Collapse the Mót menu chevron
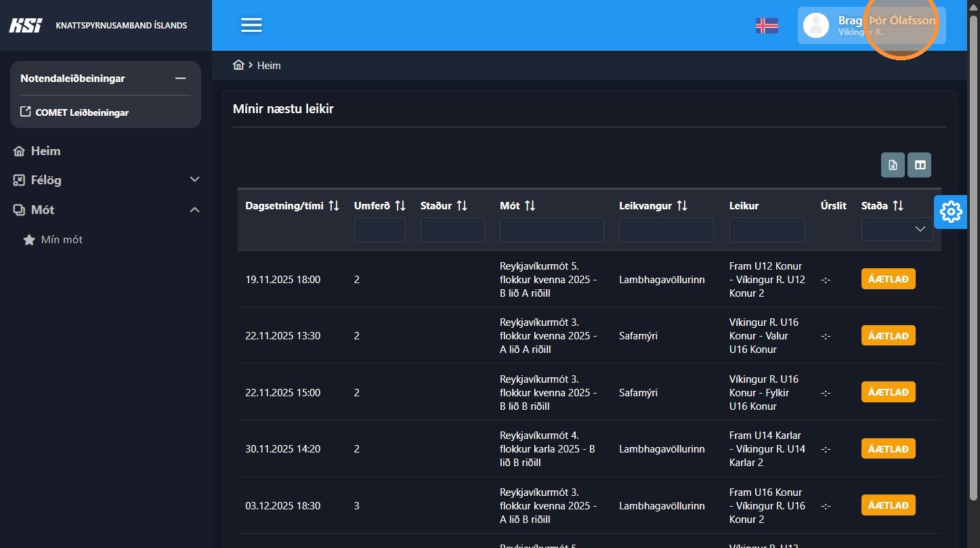This screenshot has height=548, width=980. pyautogui.click(x=194, y=210)
